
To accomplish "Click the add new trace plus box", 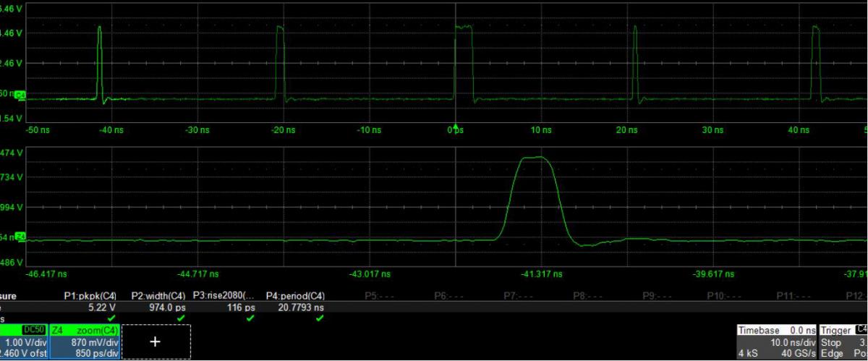I will (156, 341).
